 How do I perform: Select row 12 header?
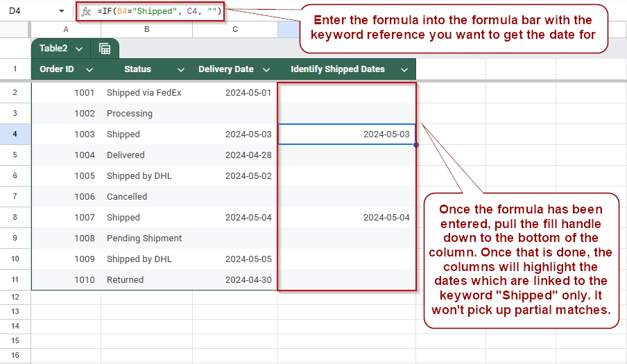click(x=15, y=297)
